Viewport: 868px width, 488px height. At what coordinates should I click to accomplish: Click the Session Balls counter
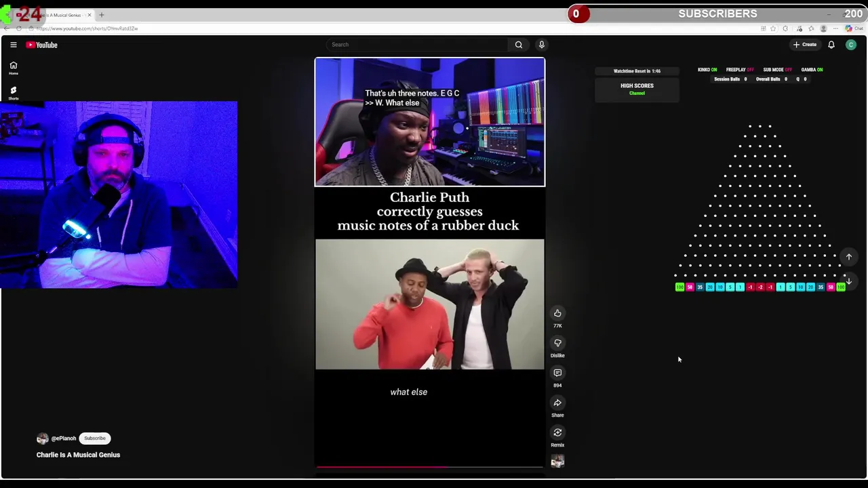pyautogui.click(x=730, y=79)
